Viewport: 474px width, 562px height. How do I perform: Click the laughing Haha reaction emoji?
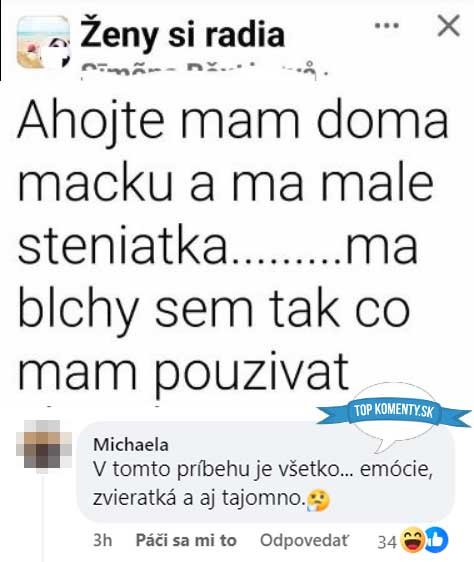413,540
